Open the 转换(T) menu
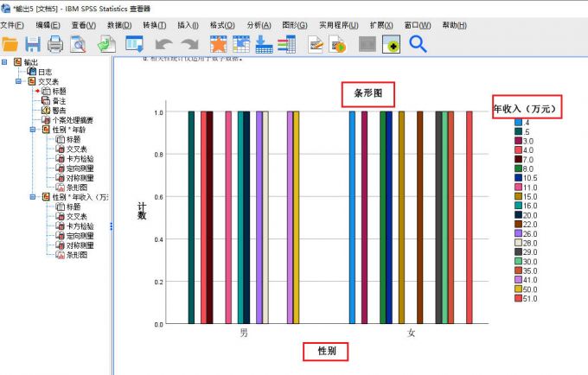 coord(155,25)
